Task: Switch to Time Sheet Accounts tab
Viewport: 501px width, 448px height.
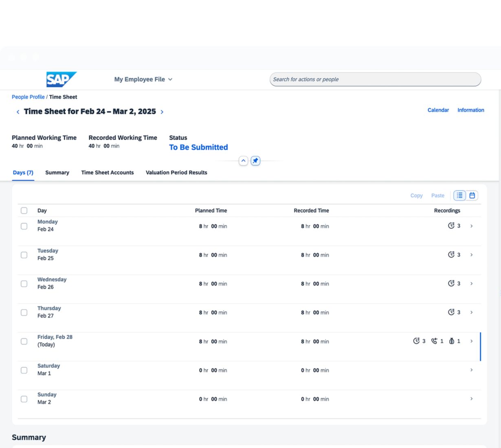Action: [108, 173]
